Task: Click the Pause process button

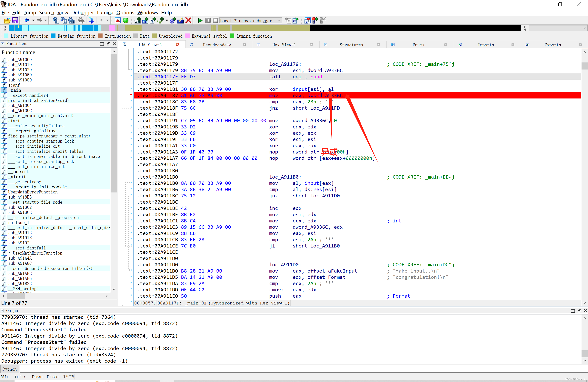Action: [208, 21]
